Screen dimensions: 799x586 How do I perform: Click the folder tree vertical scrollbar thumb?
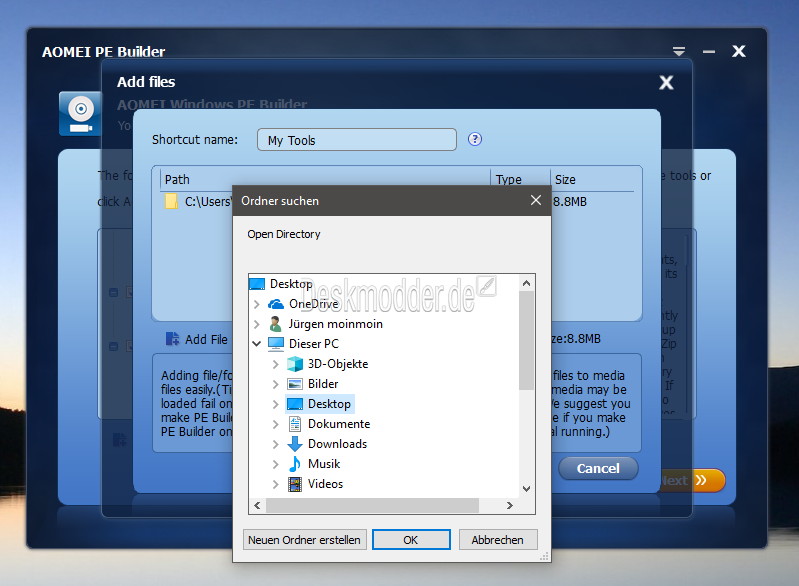click(x=526, y=340)
